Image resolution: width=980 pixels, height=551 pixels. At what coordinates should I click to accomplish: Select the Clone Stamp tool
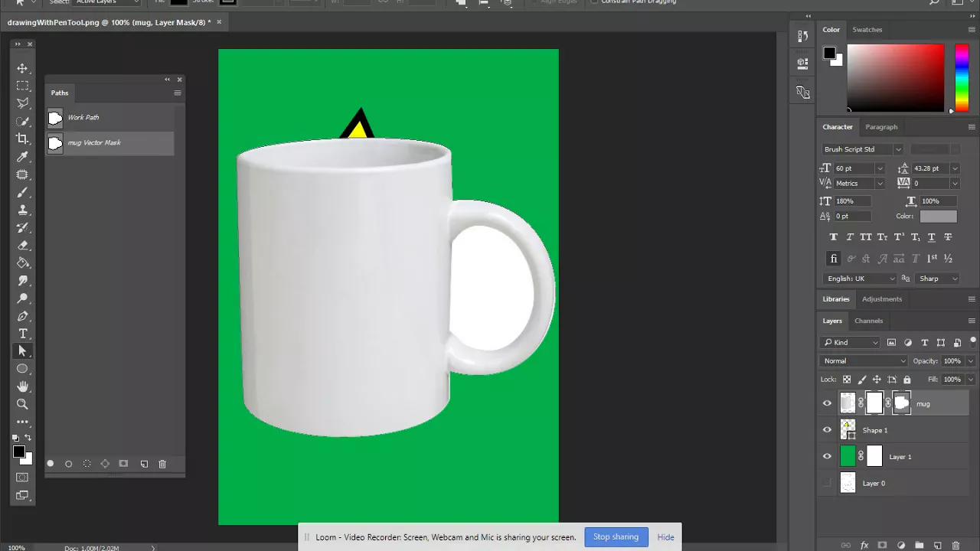tap(22, 210)
